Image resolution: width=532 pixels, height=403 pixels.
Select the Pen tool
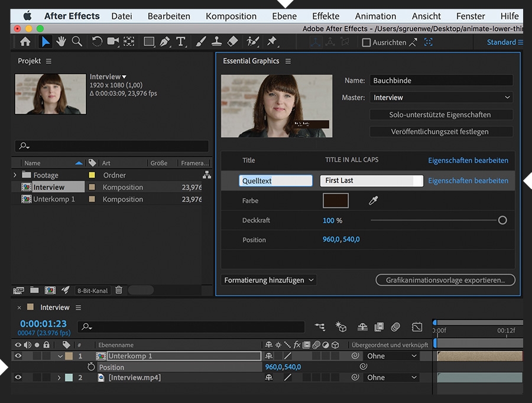(165, 41)
